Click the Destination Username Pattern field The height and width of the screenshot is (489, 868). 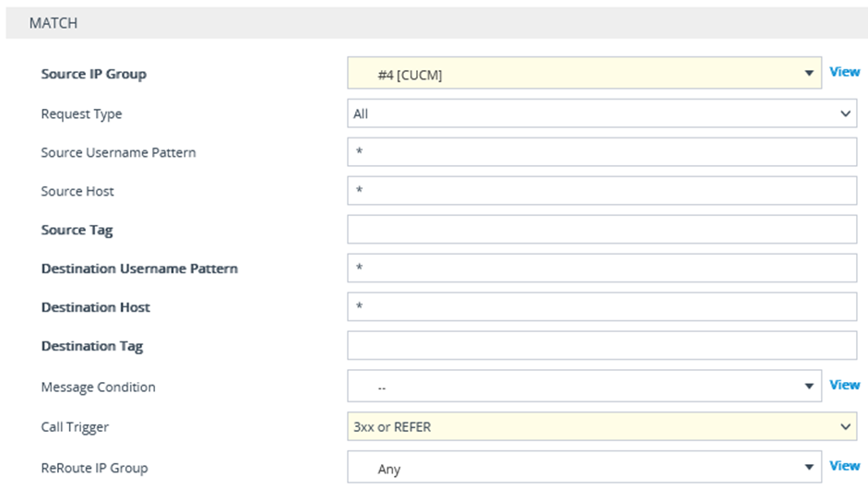click(x=601, y=268)
